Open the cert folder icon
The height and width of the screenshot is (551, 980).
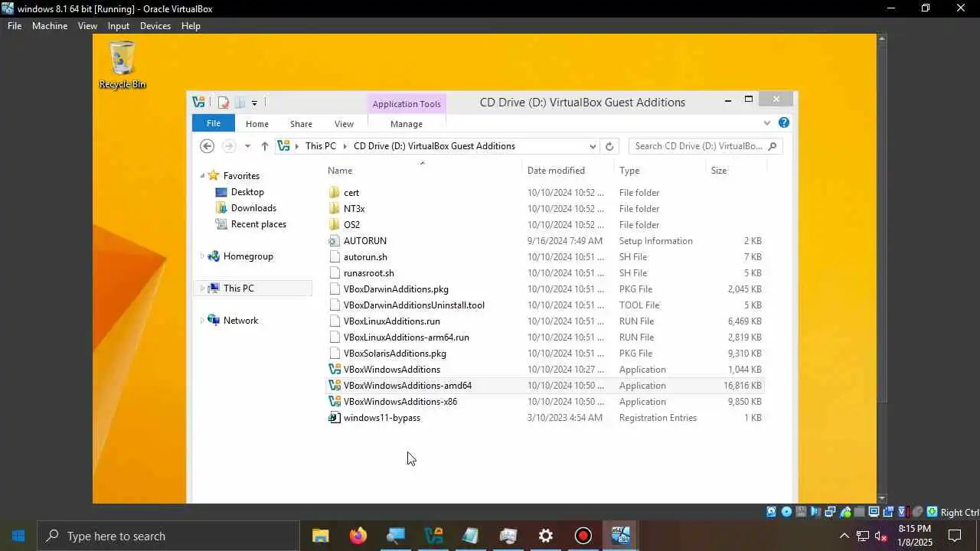(x=334, y=193)
